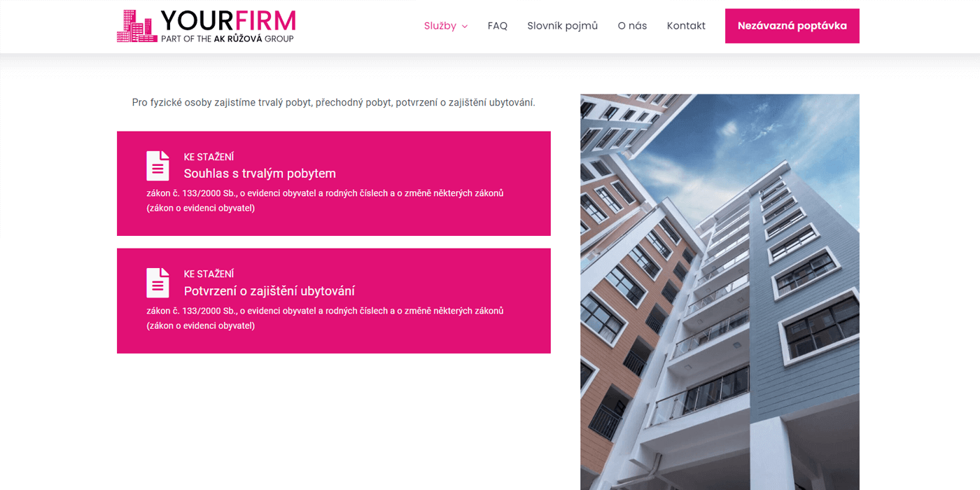
Task: Click the Nezávazná poptávka button
Action: 792,26
